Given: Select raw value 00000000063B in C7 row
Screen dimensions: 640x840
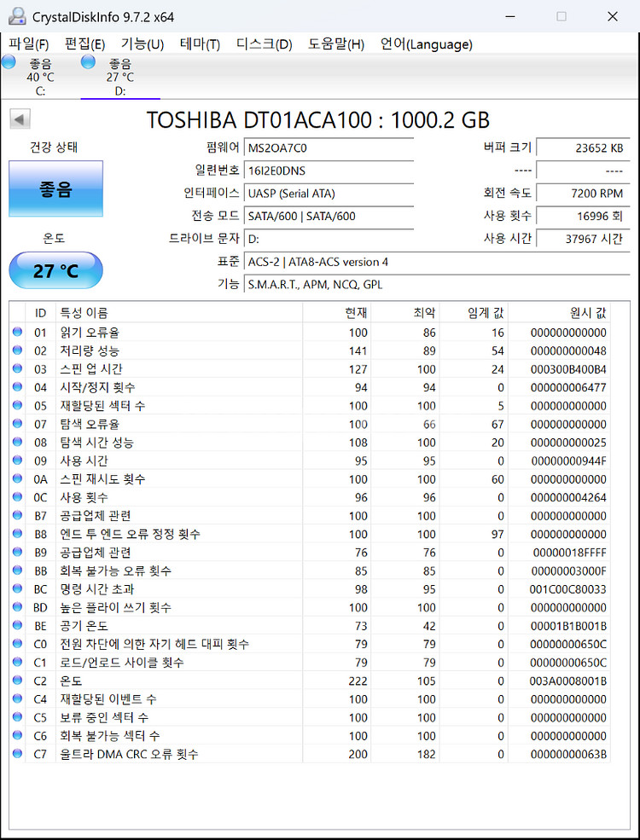Looking at the screenshot, I should [568, 754].
